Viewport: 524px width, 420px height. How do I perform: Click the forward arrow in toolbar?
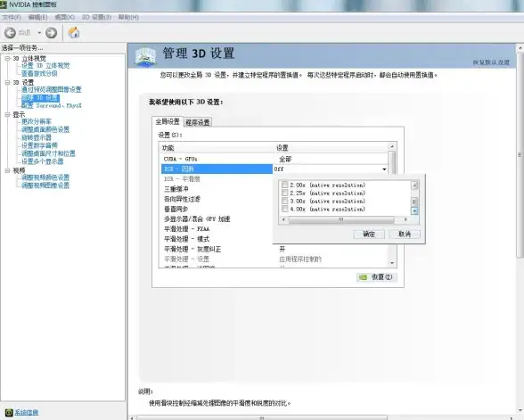click(51, 33)
